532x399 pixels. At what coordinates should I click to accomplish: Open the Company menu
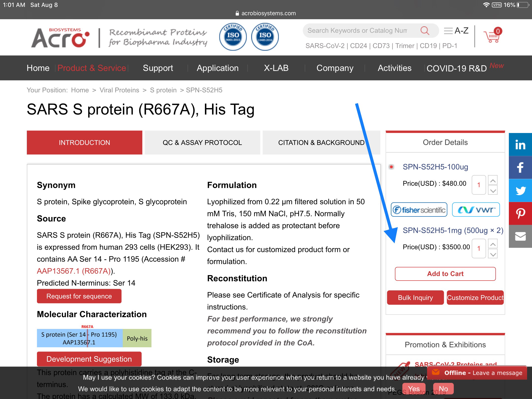pos(335,68)
